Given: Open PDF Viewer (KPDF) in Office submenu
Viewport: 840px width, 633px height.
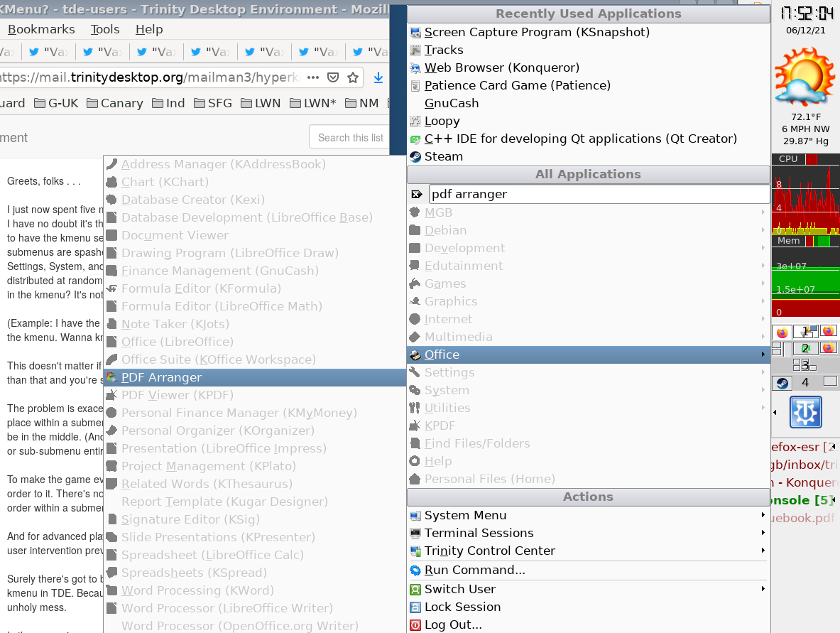Looking at the screenshot, I should pyautogui.click(x=255, y=395).
